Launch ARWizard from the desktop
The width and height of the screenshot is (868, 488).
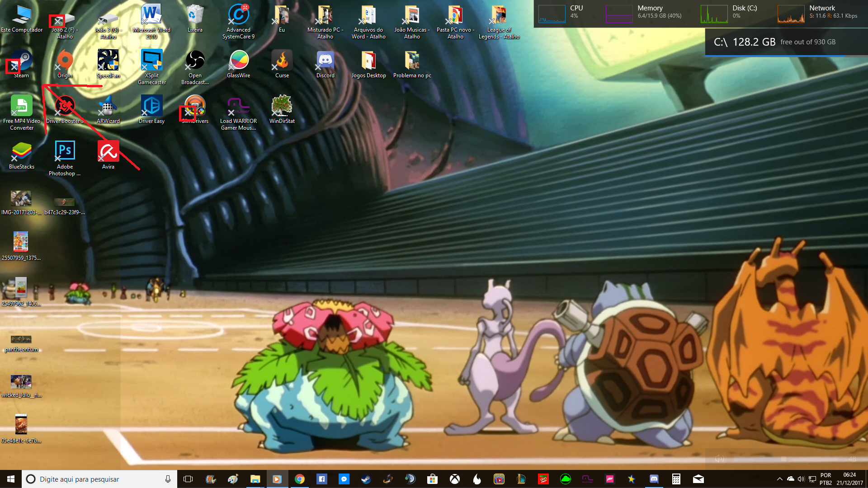point(108,110)
